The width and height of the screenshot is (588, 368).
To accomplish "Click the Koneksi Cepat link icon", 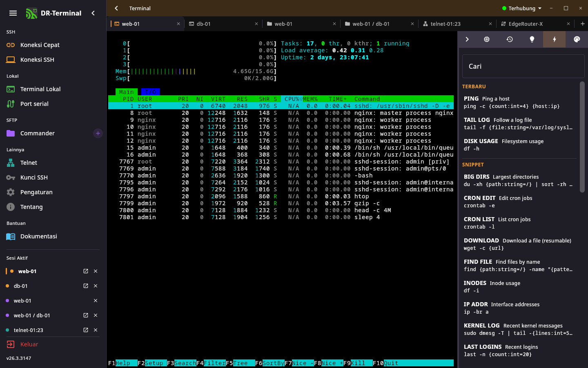I will (11, 45).
